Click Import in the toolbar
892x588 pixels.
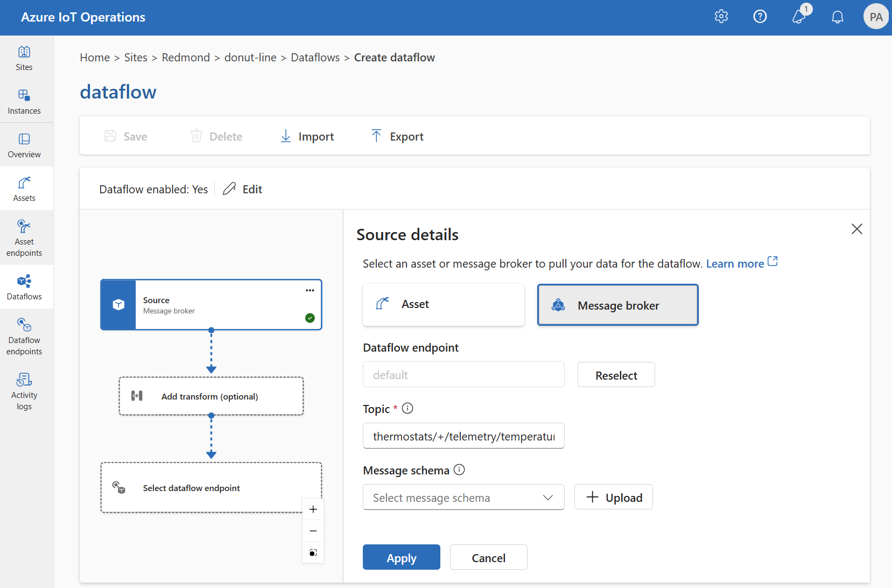click(307, 136)
